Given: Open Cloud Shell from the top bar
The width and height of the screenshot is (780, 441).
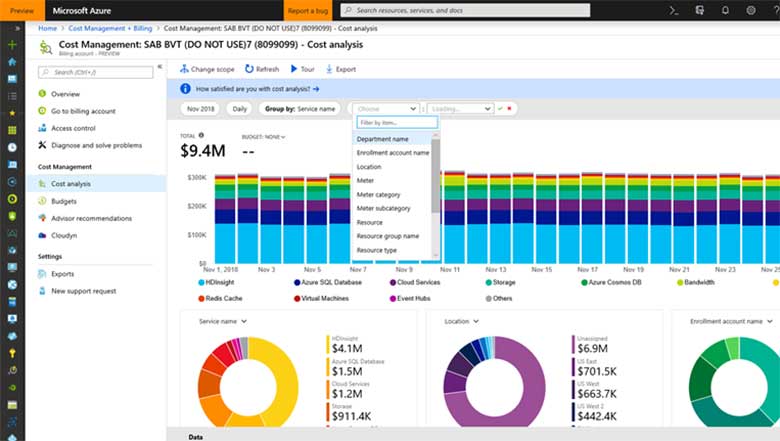Looking at the screenshot, I should [x=674, y=10].
